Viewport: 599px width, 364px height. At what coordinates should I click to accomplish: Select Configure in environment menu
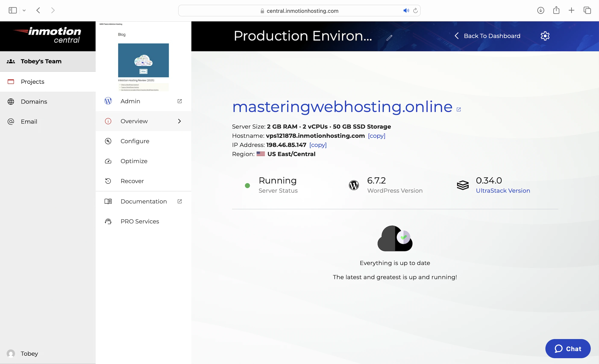click(x=135, y=141)
